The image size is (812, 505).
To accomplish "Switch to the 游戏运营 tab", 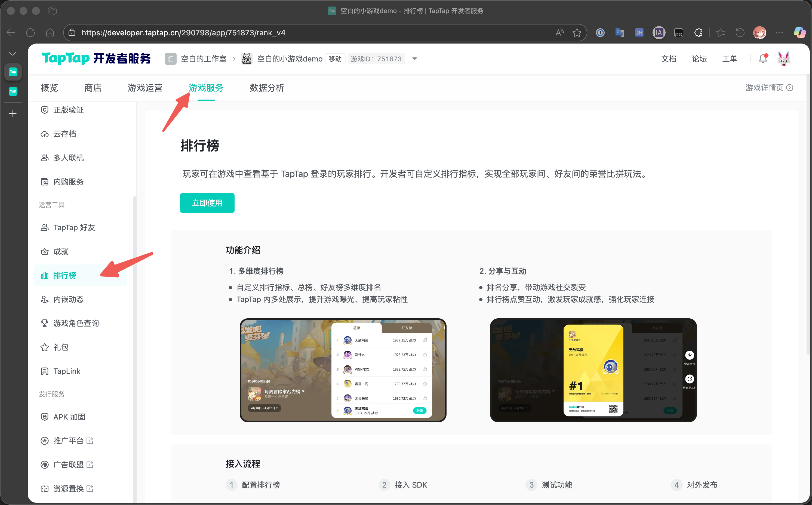I will (145, 88).
